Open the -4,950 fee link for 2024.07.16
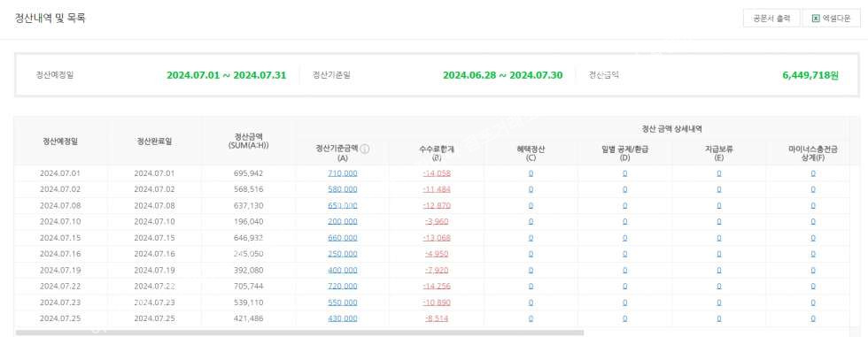 436,254
